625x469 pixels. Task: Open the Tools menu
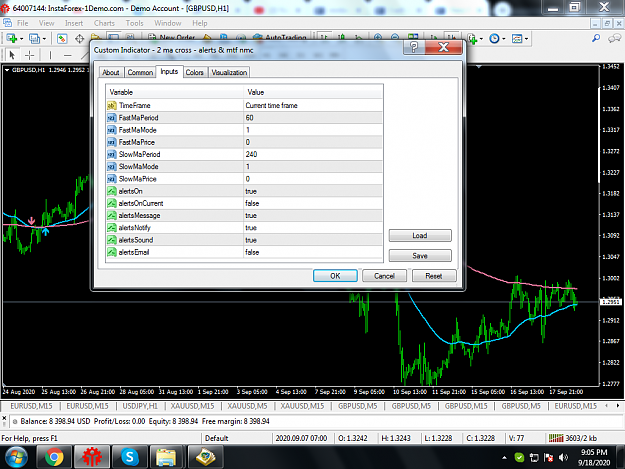(x=134, y=23)
